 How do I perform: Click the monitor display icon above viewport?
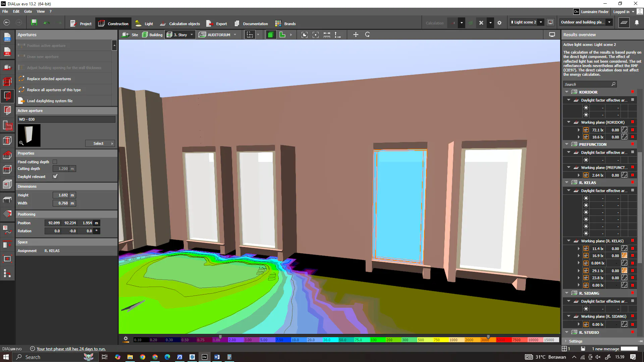[x=552, y=35]
